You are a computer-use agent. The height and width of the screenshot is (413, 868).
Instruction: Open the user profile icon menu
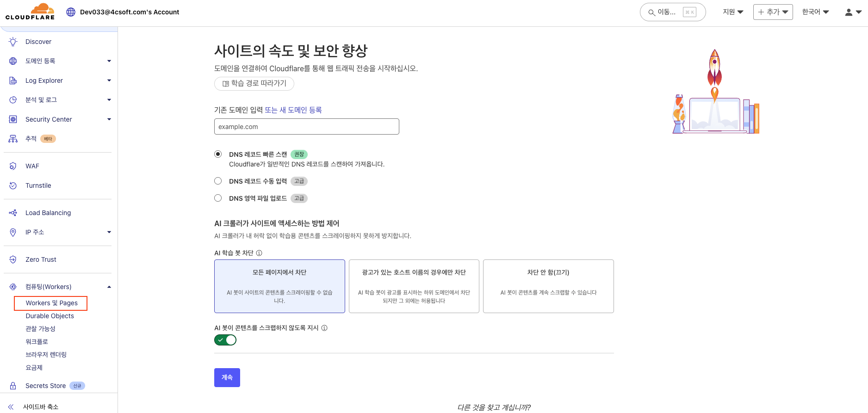pyautogui.click(x=853, y=12)
